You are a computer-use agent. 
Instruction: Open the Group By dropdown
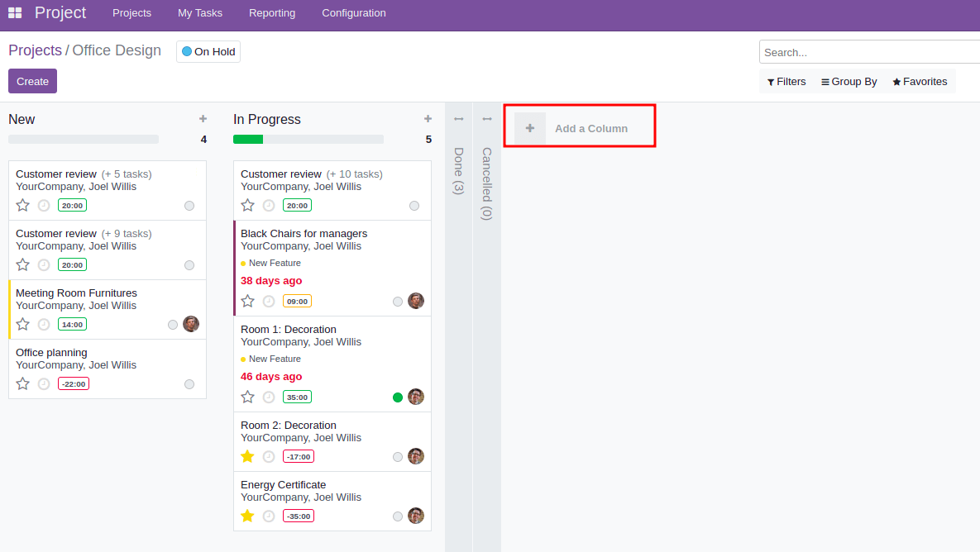pyautogui.click(x=849, y=81)
